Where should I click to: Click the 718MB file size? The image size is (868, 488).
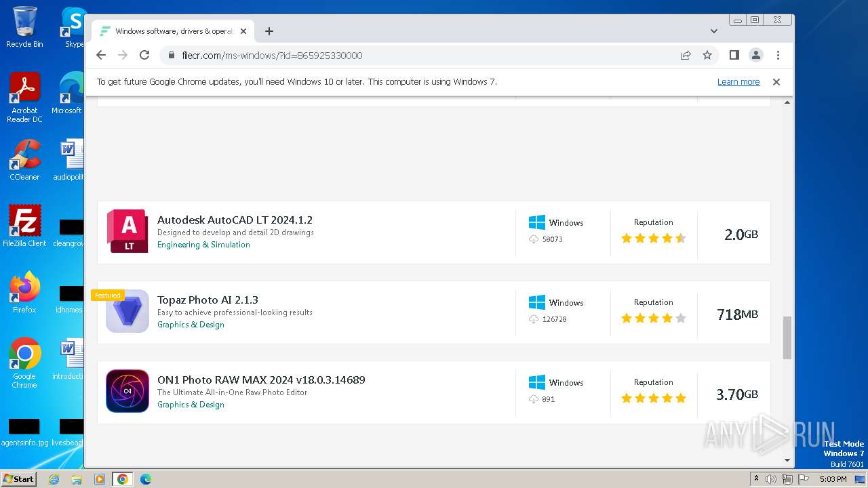737,314
